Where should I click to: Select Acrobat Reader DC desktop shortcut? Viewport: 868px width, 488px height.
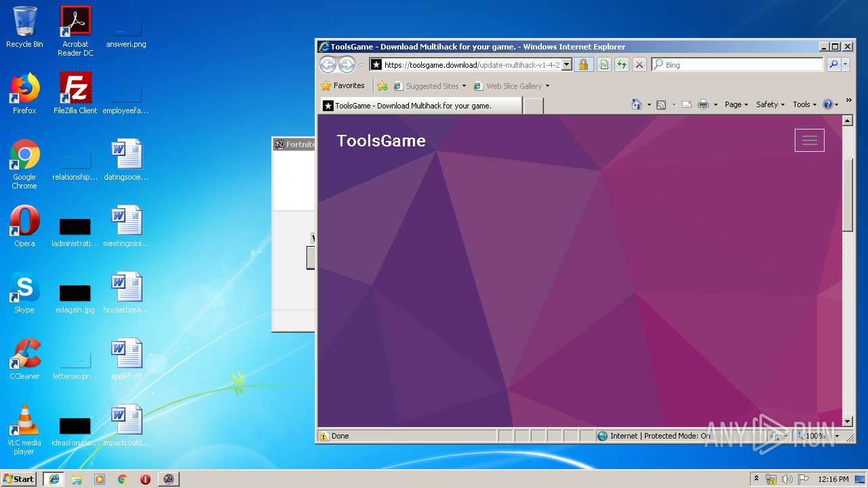point(75,31)
